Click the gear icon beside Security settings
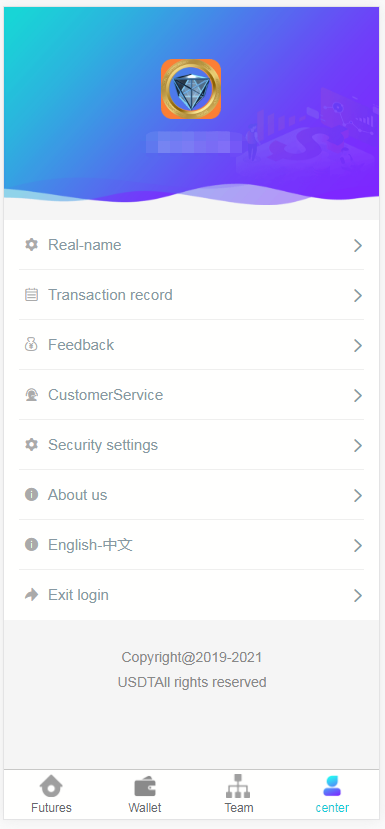385x829 pixels. 32,445
